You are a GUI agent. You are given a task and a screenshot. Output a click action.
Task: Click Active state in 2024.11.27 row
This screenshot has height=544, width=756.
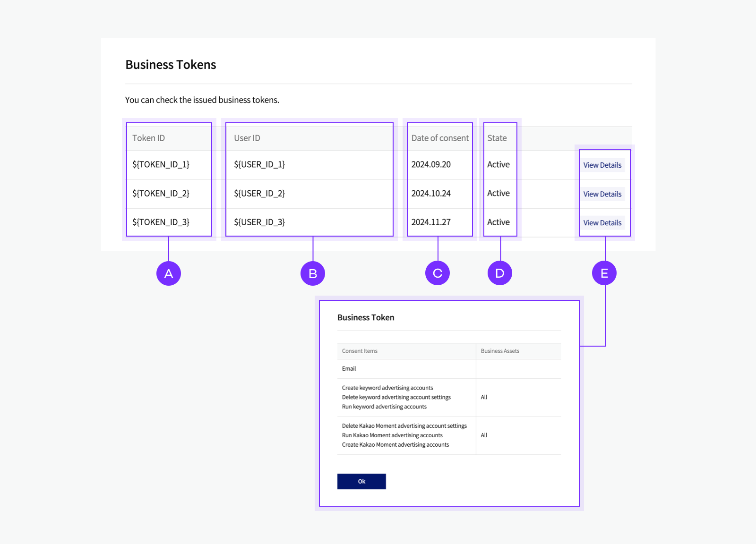point(498,222)
